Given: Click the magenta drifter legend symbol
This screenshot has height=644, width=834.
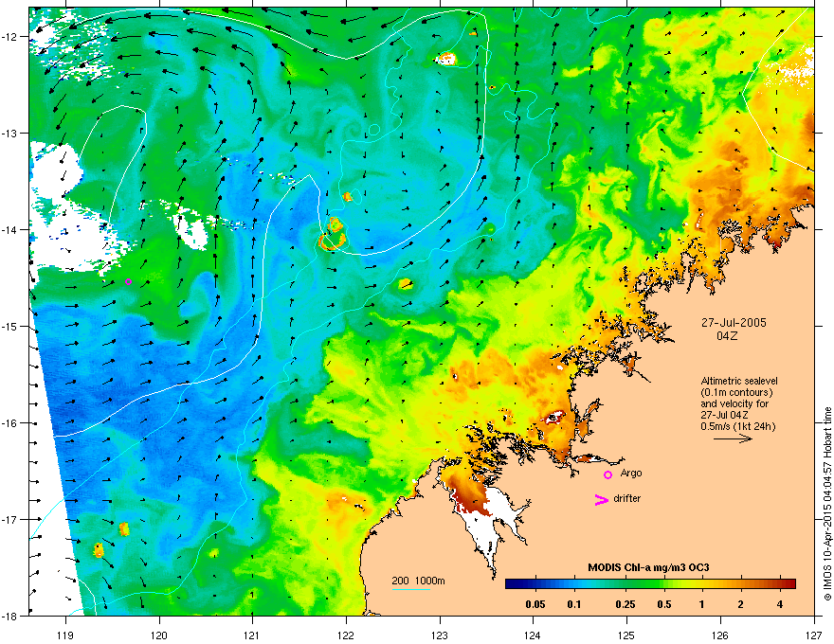Looking at the screenshot, I should pos(602,499).
